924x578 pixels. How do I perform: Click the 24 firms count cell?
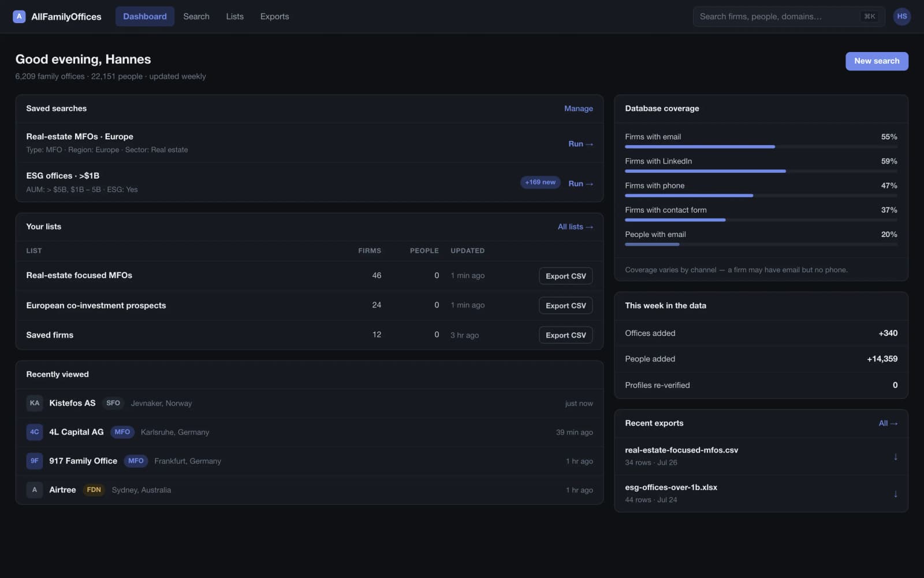coord(377,305)
